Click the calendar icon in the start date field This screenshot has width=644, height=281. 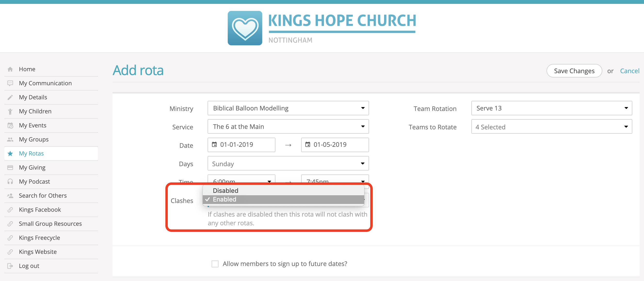(x=215, y=145)
